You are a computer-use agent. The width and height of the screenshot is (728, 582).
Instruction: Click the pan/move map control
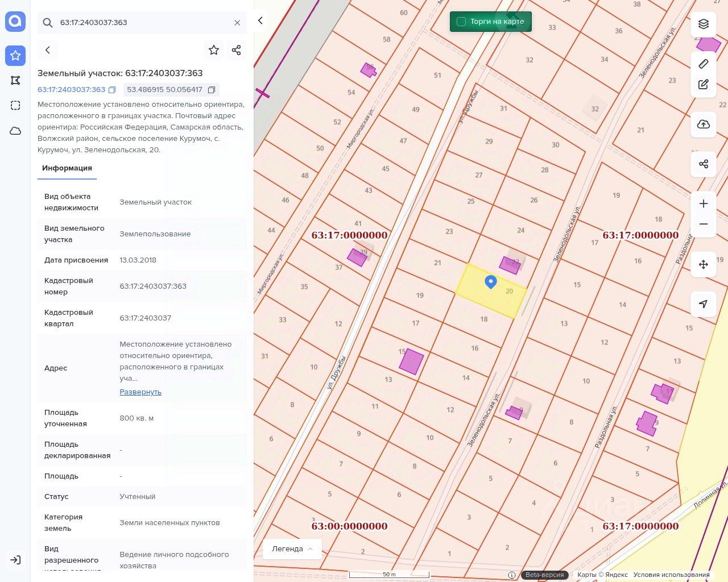[x=704, y=264]
